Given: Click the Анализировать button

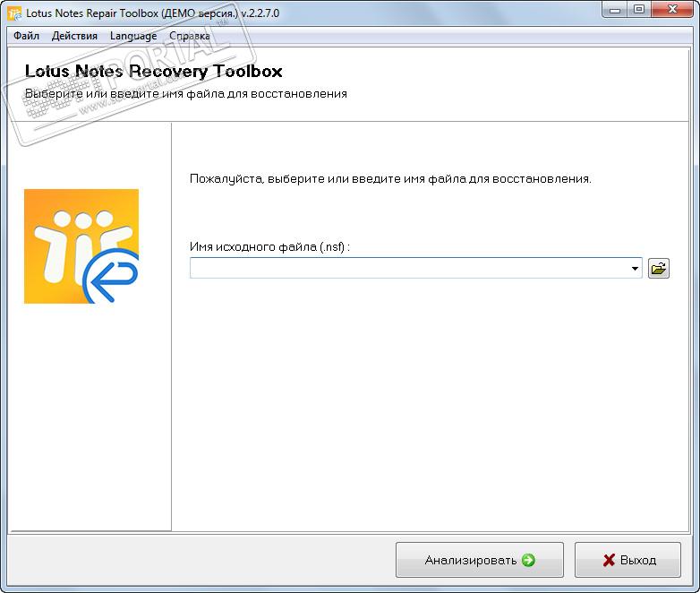Looking at the screenshot, I should [x=480, y=560].
